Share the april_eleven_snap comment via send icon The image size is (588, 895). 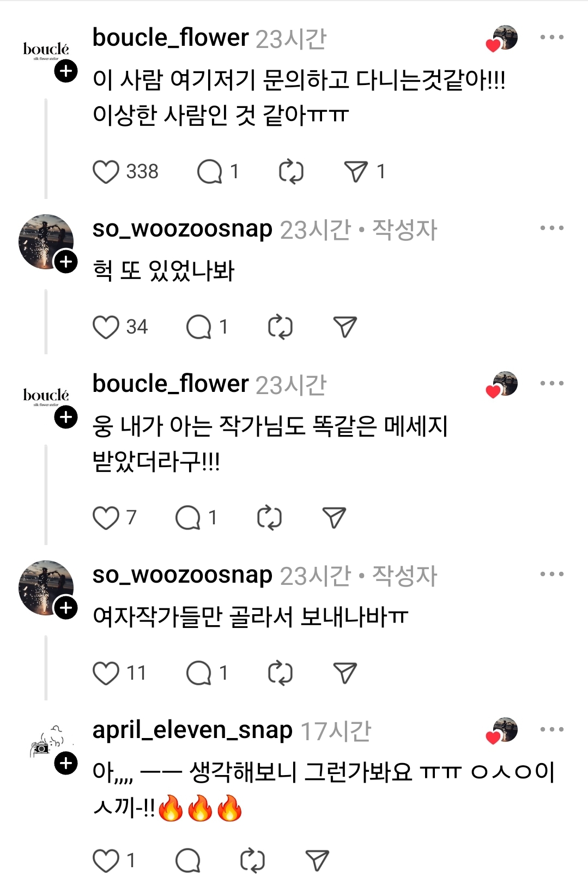pyautogui.click(x=317, y=861)
